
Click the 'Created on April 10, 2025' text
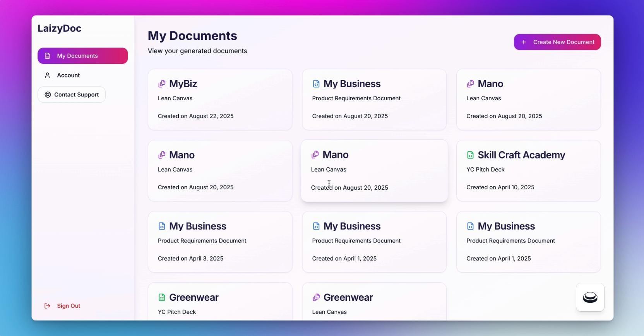(500, 187)
